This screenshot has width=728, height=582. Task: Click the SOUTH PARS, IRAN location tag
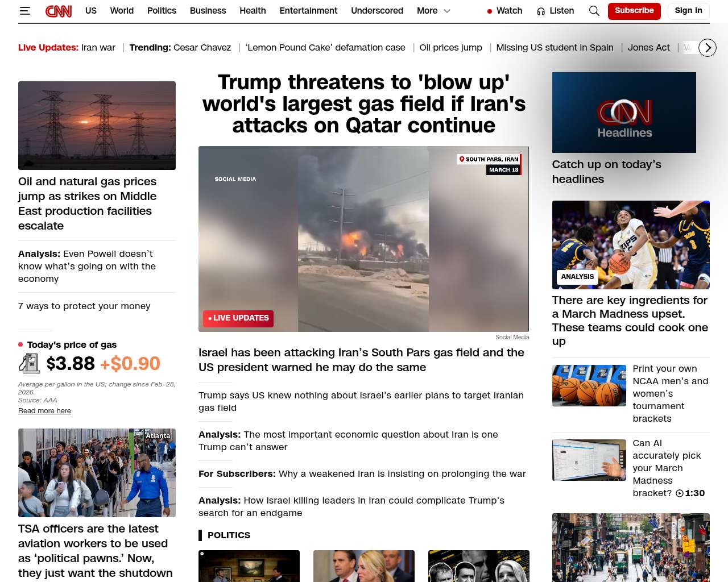click(489, 160)
